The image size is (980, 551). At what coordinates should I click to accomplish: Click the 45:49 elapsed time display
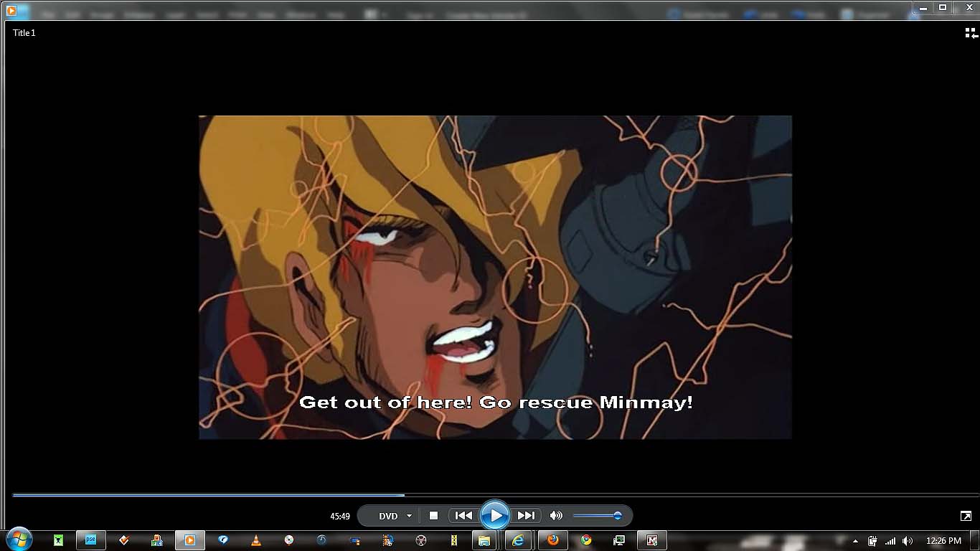click(x=340, y=516)
